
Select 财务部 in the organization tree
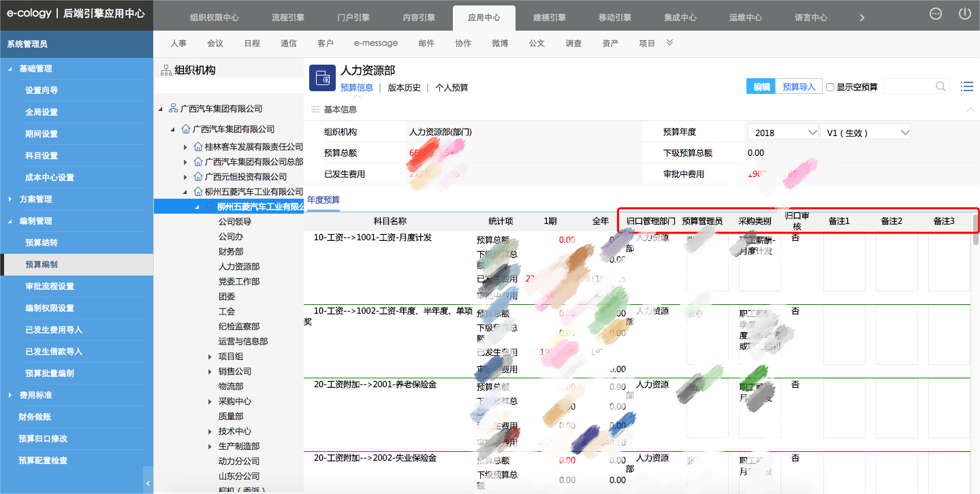pyautogui.click(x=231, y=252)
